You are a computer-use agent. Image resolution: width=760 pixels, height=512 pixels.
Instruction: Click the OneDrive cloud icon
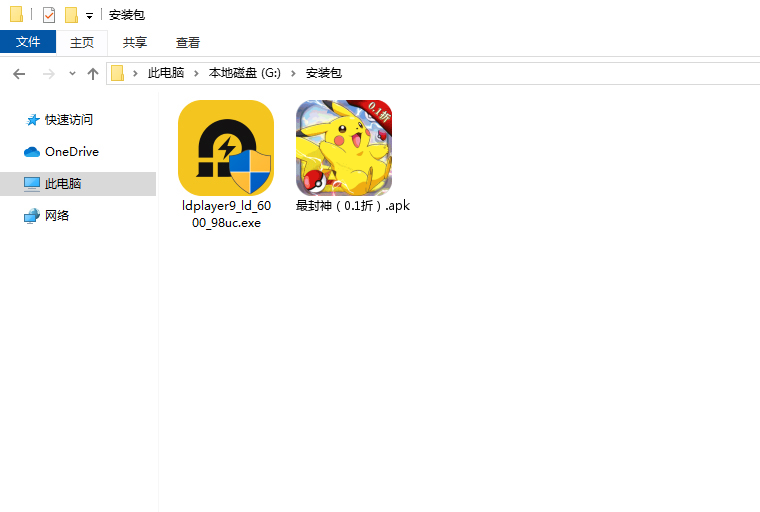[x=32, y=152]
